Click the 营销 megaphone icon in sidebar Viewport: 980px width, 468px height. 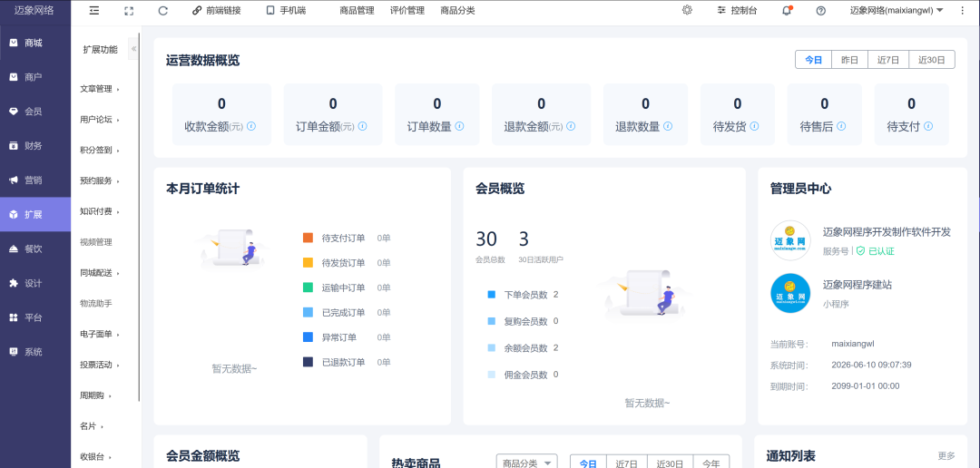click(x=13, y=180)
